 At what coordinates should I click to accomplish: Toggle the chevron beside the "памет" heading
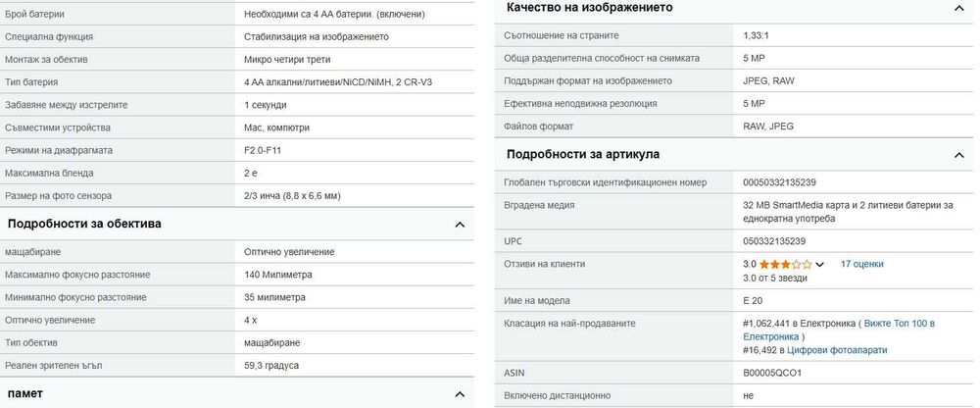click(460, 394)
